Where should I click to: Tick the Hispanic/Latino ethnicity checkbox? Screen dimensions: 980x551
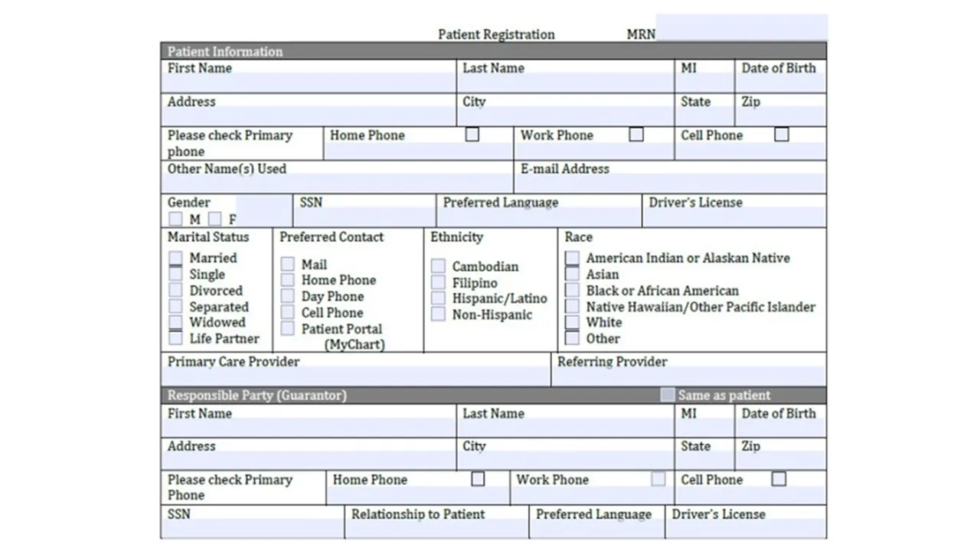point(438,298)
